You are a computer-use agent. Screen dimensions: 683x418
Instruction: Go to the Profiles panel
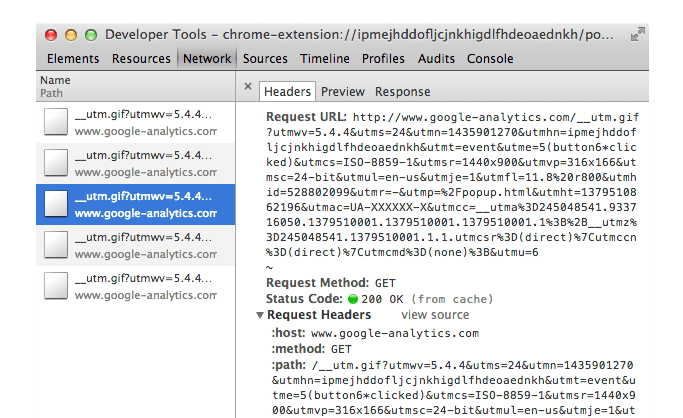383,59
